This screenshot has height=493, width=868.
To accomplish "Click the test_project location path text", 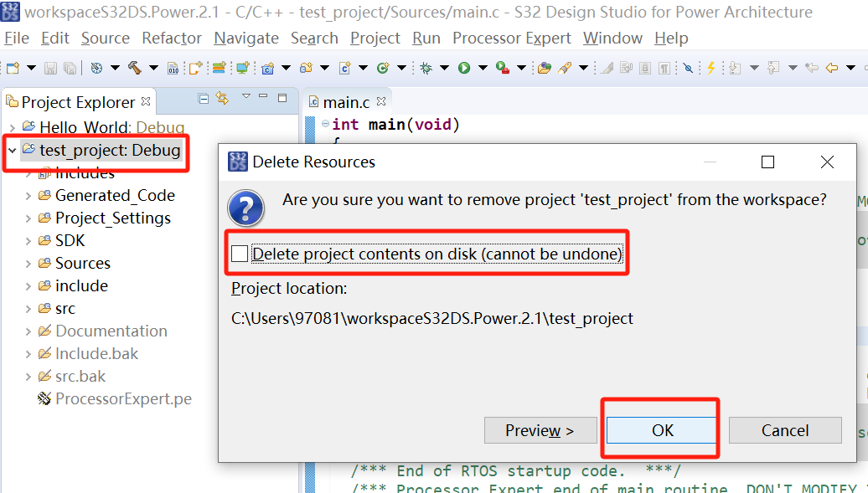I will coord(431,319).
